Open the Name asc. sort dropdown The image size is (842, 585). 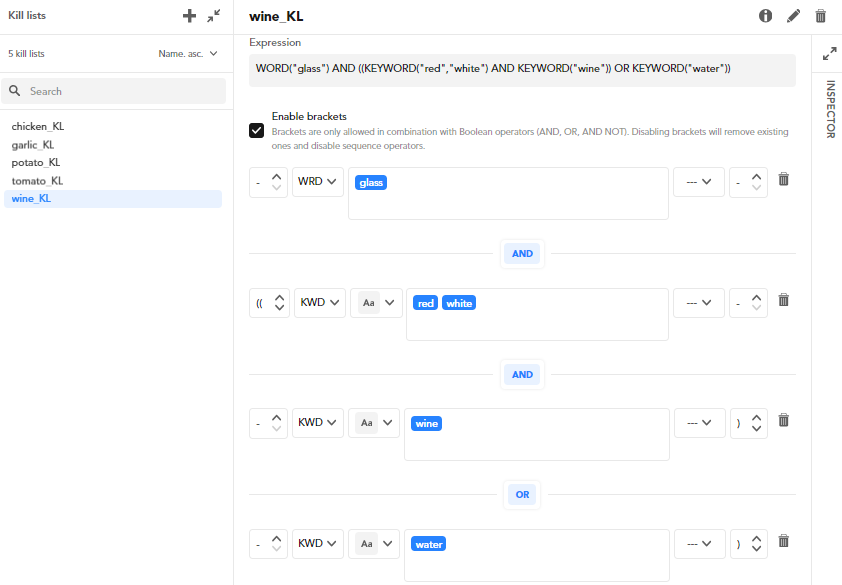(x=188, y=54)
